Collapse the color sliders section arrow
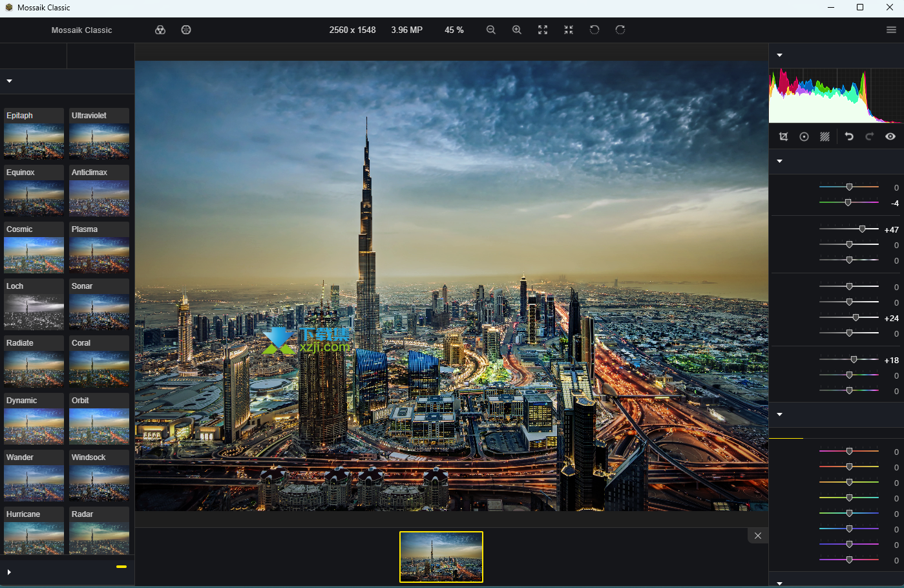Image resolution: width=904 pixels, height=588 pixels. pos(779,414)
